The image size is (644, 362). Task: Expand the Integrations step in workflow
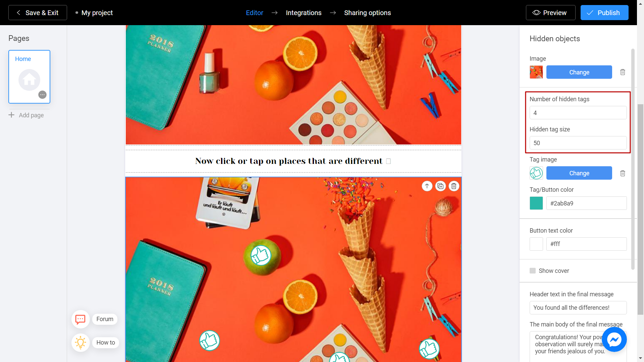click(x=304, y=12)
